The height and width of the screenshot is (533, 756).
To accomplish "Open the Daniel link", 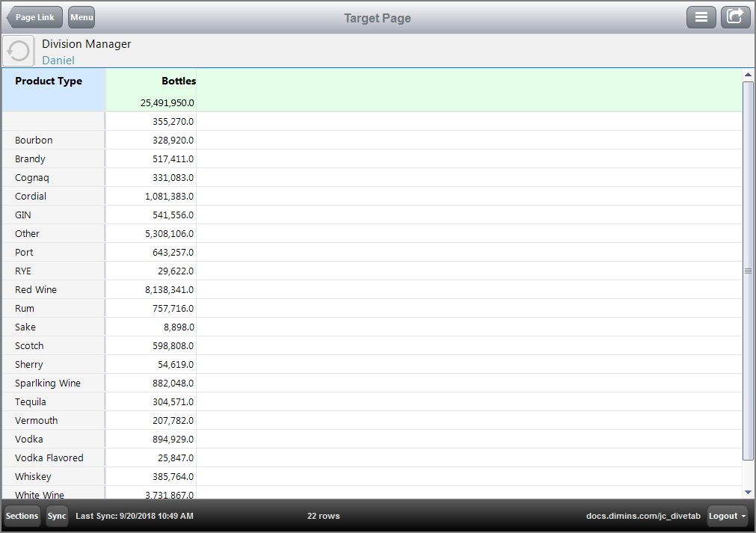I will click(58, 61).
